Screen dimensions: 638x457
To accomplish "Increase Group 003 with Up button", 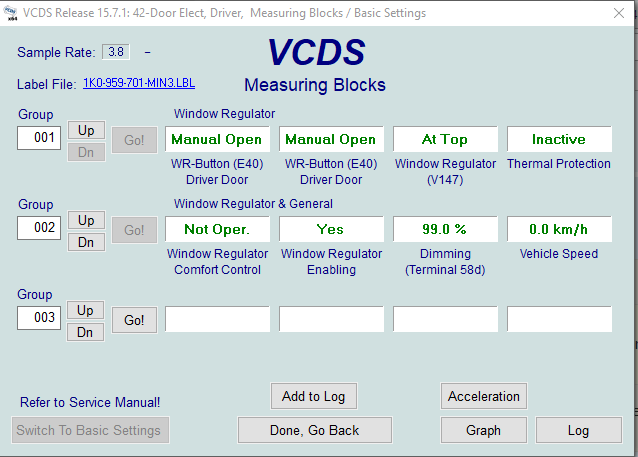I will [x=85, y=310].
